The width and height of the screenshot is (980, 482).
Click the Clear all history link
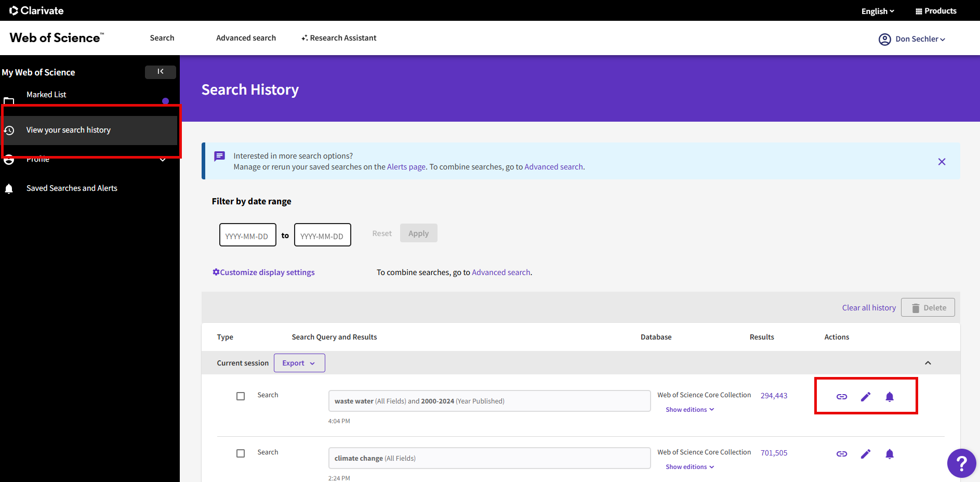coord(868,308)
